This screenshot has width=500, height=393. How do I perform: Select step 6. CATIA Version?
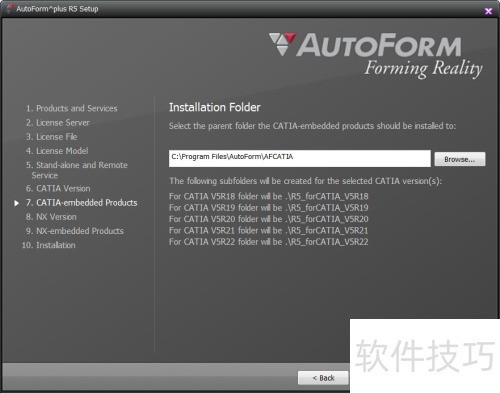pos(58,188)
